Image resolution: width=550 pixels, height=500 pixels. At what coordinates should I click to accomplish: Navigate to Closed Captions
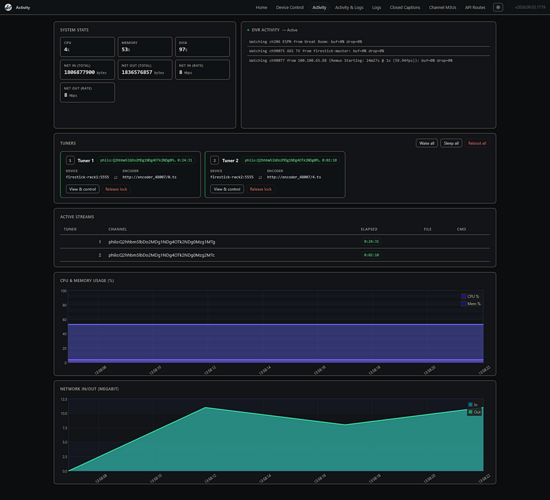coord(405,7)
